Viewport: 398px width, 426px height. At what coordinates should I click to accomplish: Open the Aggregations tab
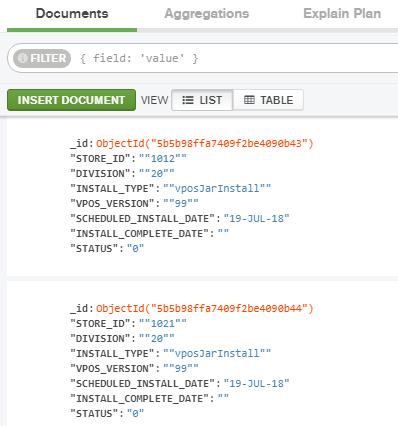[x=207, y=14]
